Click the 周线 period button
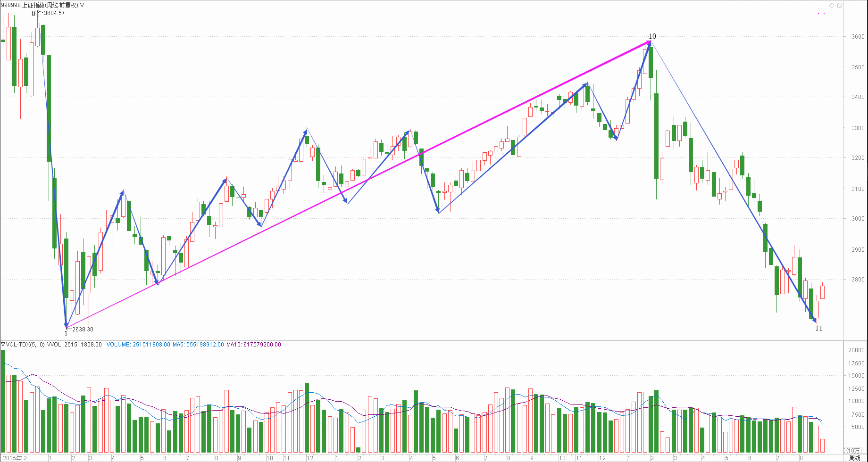The image size is (868, 462). (x=854, y=458)
